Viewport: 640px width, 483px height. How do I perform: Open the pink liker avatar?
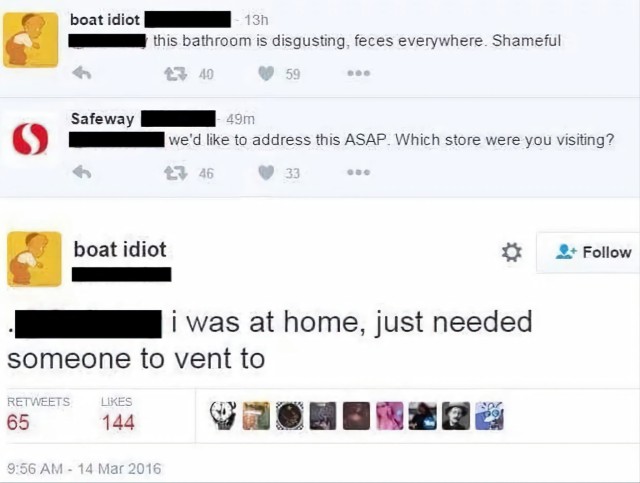click(x=389, y=416)
